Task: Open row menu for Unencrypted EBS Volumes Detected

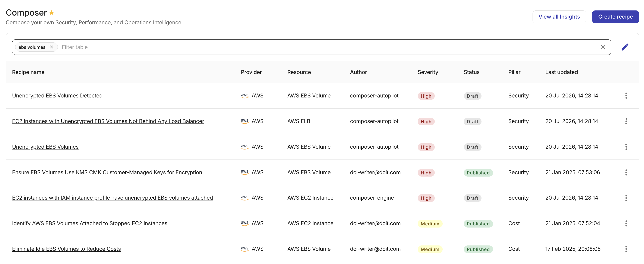Action: tap(626, 96)
